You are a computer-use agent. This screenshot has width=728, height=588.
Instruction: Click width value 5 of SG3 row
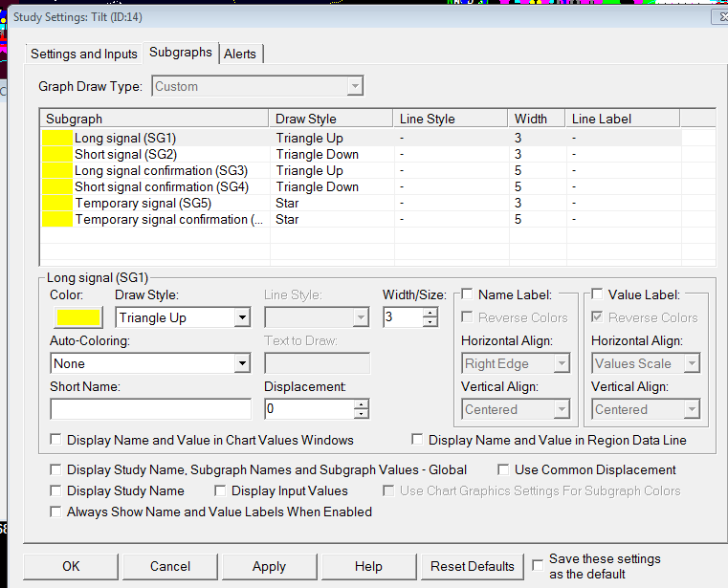(x=518, y=170)
